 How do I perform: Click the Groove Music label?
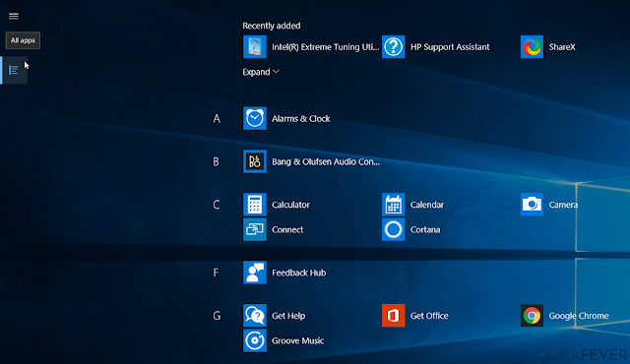pos(297,340)
